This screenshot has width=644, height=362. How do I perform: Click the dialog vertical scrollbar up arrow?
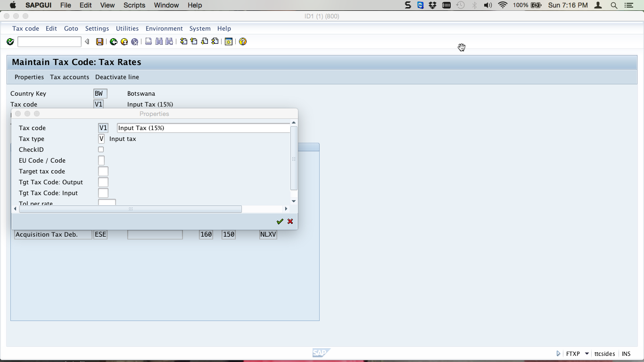(x=294, y=123)
